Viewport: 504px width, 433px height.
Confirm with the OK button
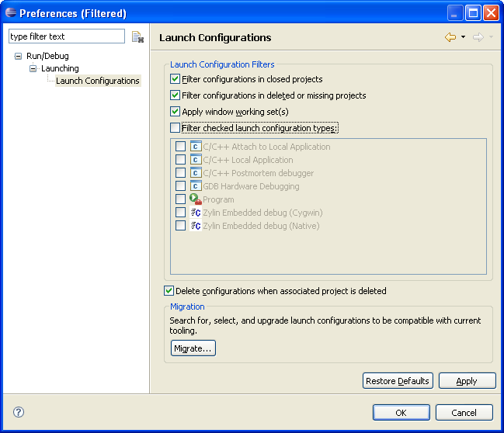click(x=401, y=413)
